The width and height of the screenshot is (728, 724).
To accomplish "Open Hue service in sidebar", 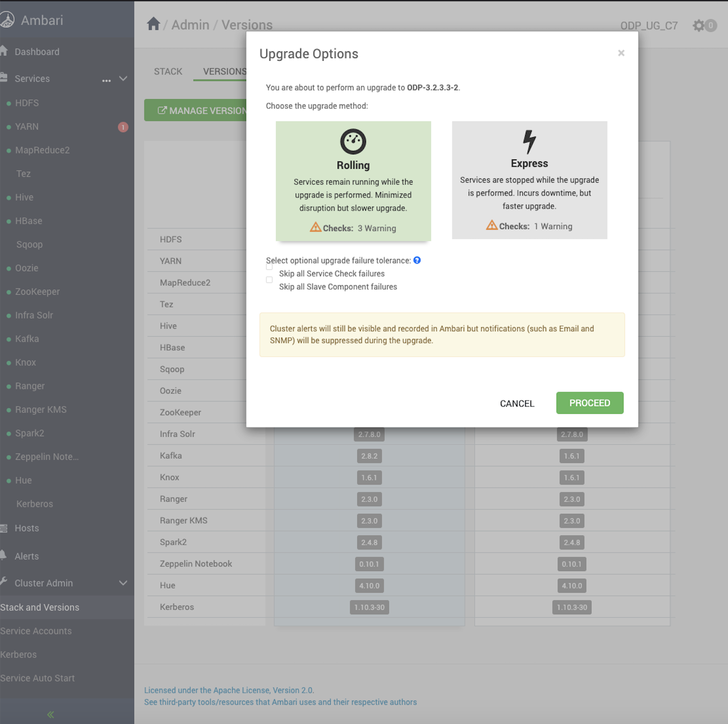I will tap(23, 480).
